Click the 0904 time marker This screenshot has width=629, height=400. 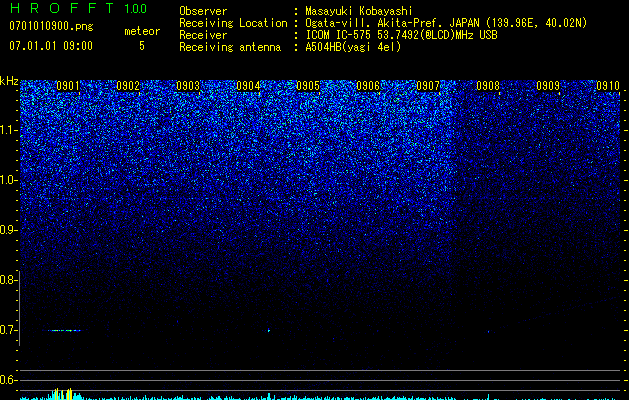click(x=248, y=86)
